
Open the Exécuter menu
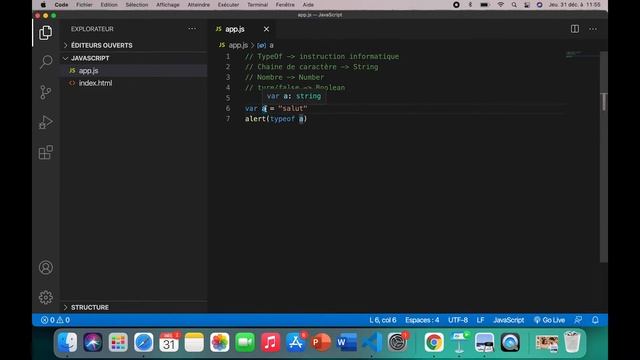[x=228, y=5]
